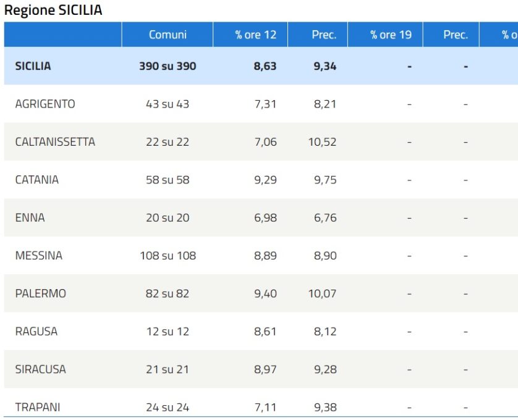Click the Comuni column header
The width and height of the screenshot is (518, 420).
click(168, 35)
